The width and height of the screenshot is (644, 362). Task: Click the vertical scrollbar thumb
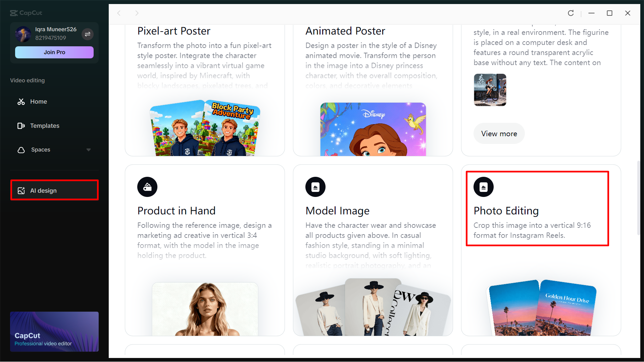pyautogui.click(x=639, y=198)
